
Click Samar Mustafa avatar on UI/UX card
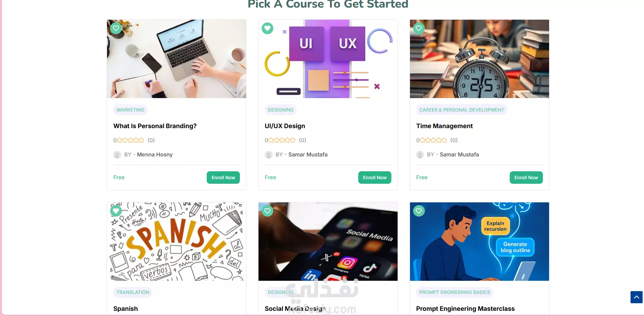[x=269, y=155]
